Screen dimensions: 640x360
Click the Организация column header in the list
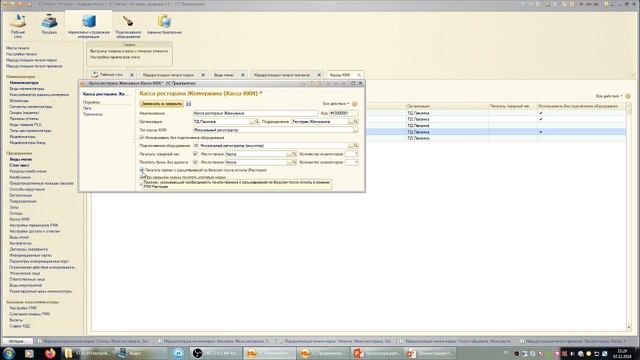pos(447,106)
